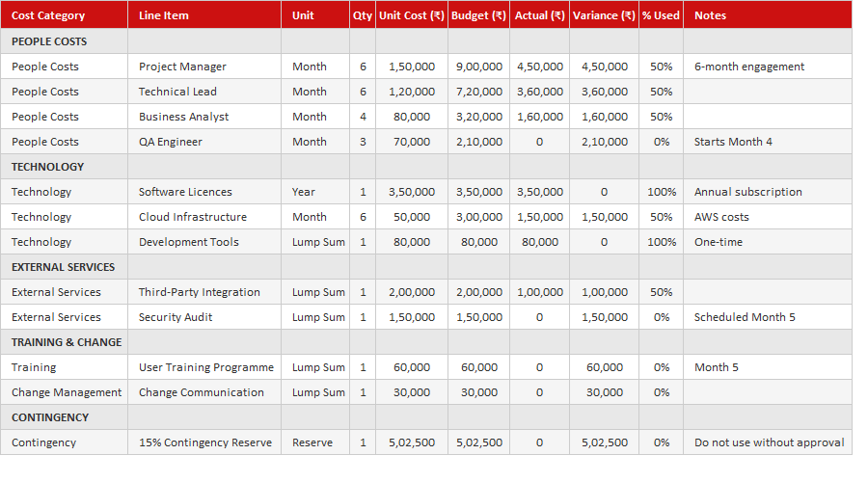Select Contingency Reserve variance '5,02,500'
The image size is (868, 482).
[x=605, y=442]
